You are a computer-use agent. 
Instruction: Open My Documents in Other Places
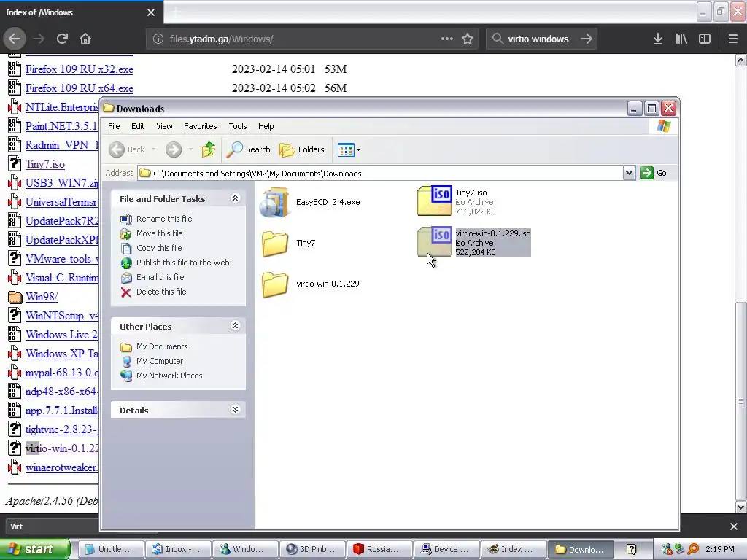coord(161,346)
